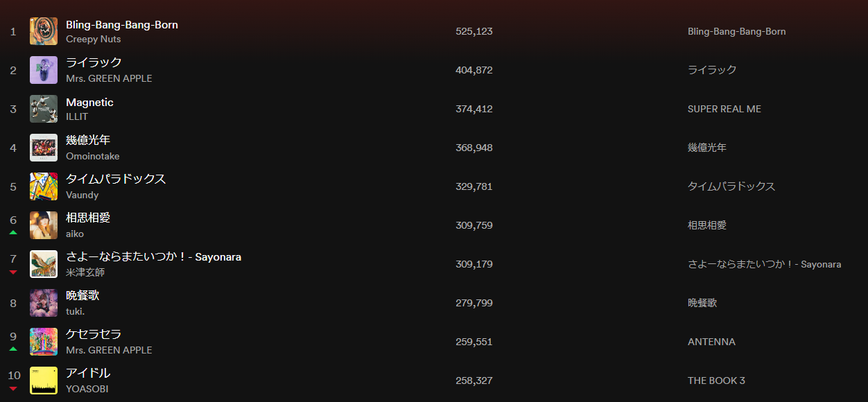
Task: Open the SUPER REAL ME album link
Action: point(724,109)
